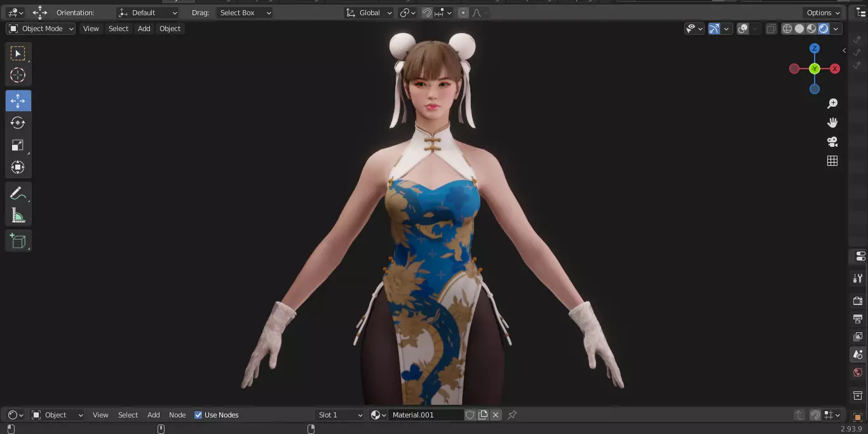Click the X axis on navigation gizmo
Viewport: 868px width, 434px height.
[835, 69]
